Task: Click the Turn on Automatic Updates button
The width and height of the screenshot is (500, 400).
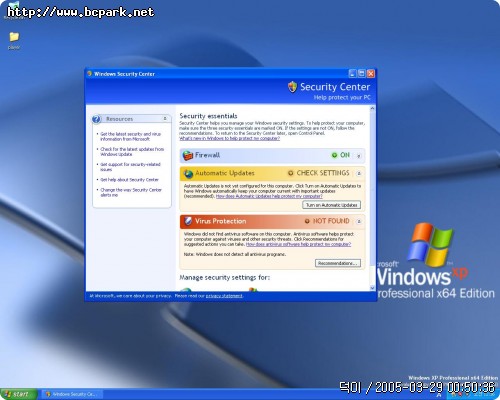Action: tap(332, 205)
